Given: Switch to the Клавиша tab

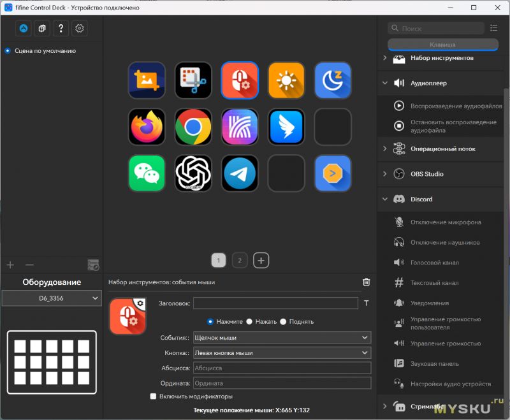Looking at the screenshot, I should tap(442, 45).
